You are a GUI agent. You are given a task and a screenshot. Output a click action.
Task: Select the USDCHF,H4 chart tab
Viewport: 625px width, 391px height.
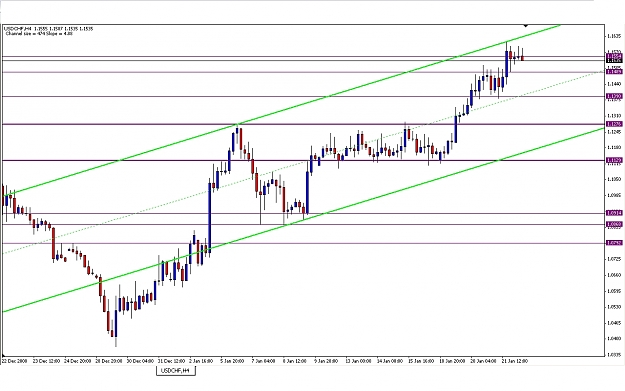point(176,371)
